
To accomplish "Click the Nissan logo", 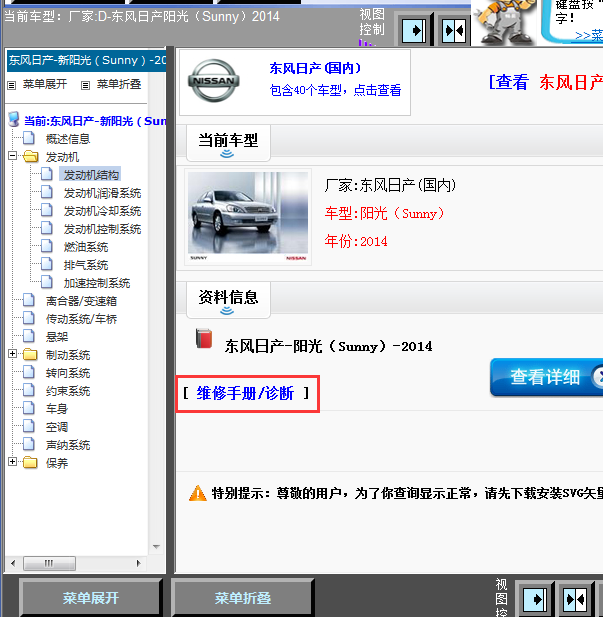I will (214, 81).
